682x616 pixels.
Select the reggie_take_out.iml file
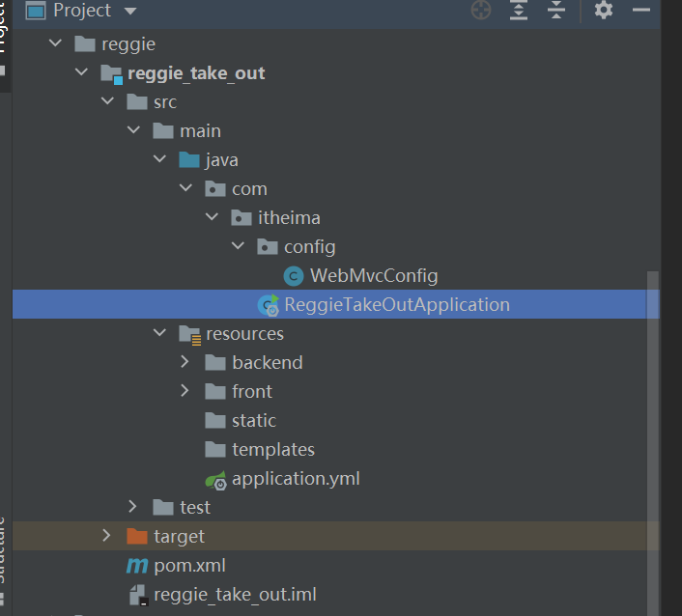[x=235, y=594]
